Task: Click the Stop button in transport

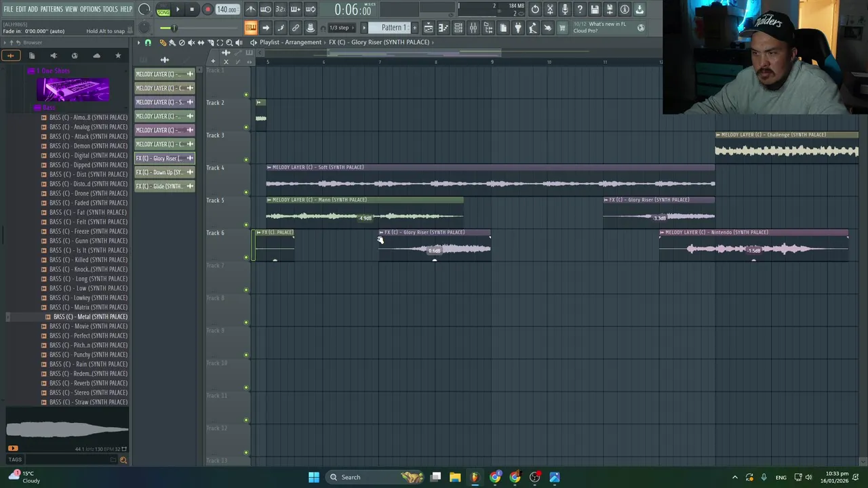Action: (x=192, y=9)
